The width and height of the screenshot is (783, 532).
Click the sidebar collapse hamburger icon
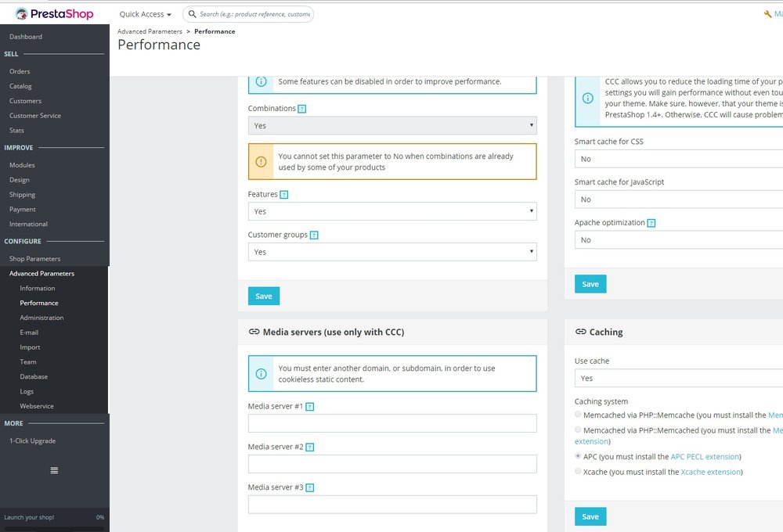[x=55, y=470]
